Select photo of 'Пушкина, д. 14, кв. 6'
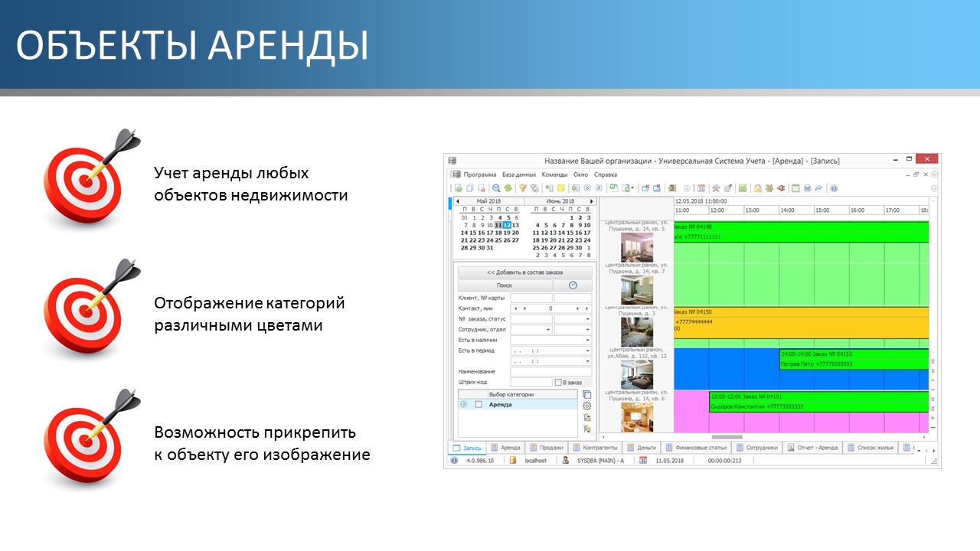This screenshot has width=980, height=551. [x=637, y=418]
